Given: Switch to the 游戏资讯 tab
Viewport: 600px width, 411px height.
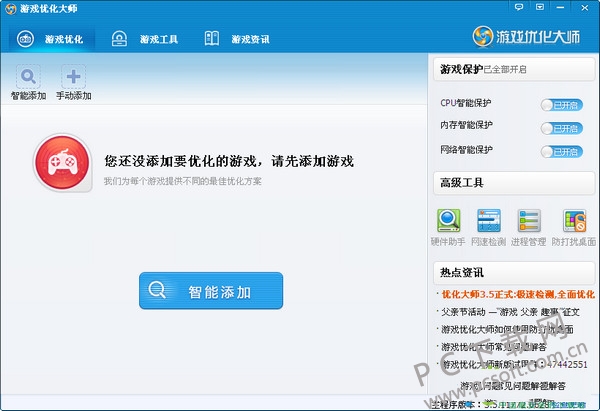Looking at the screenshot, I should [x=237, y=39].
